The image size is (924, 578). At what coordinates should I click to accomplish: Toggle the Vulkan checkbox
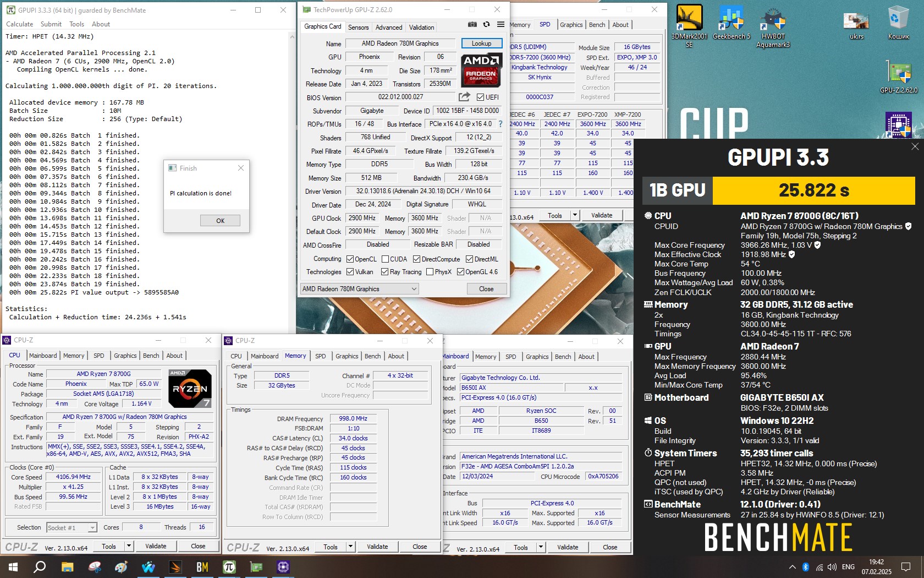tap(350, 272)
